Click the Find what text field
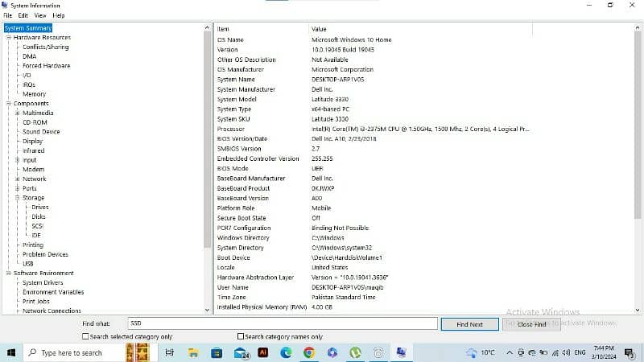 coord(282,323)
